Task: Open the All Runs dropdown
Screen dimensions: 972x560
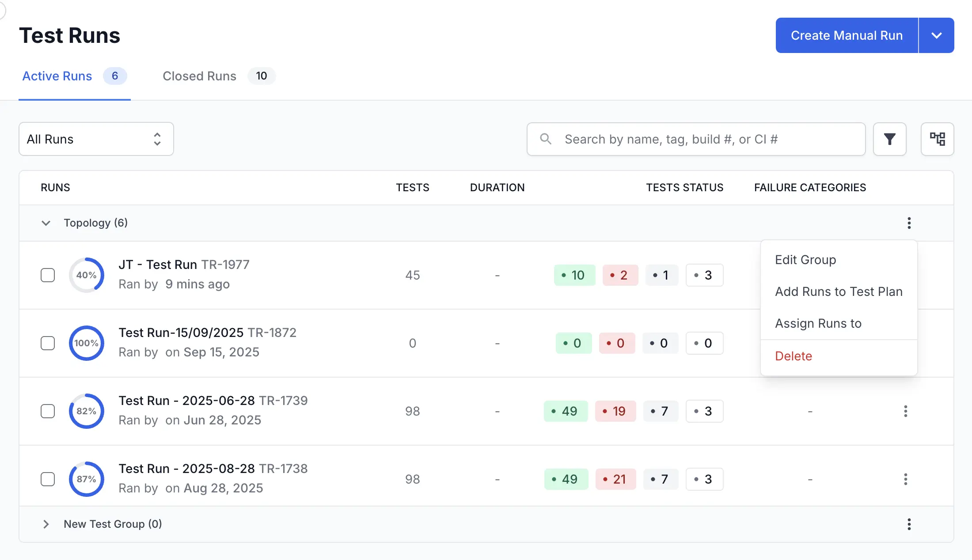Action: 96,139
